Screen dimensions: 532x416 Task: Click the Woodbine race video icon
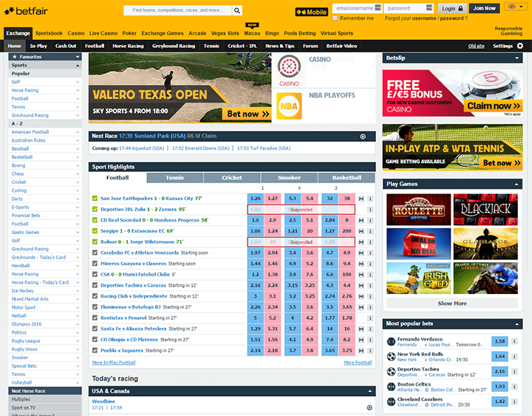pyautogui.click(x=369, y=408)
